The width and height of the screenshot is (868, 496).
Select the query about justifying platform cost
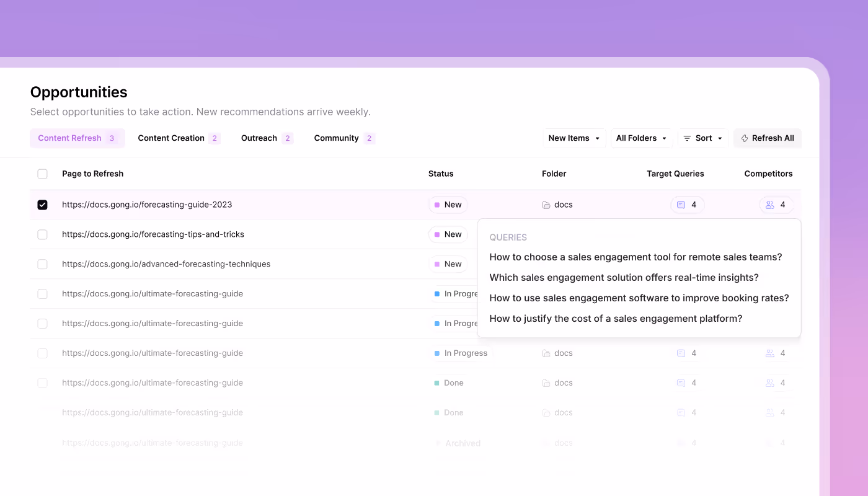click(616, 319)
